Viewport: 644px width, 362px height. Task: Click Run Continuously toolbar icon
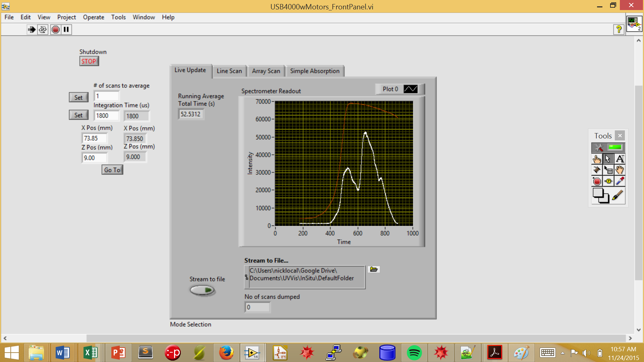[x=43, y=29]
